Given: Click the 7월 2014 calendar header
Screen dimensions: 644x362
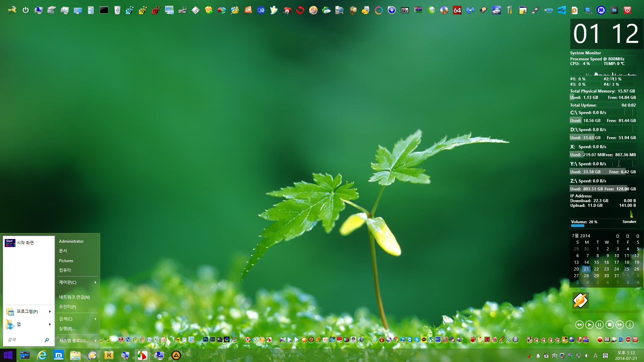Looking at the screenshot, I should click(581, 236).
